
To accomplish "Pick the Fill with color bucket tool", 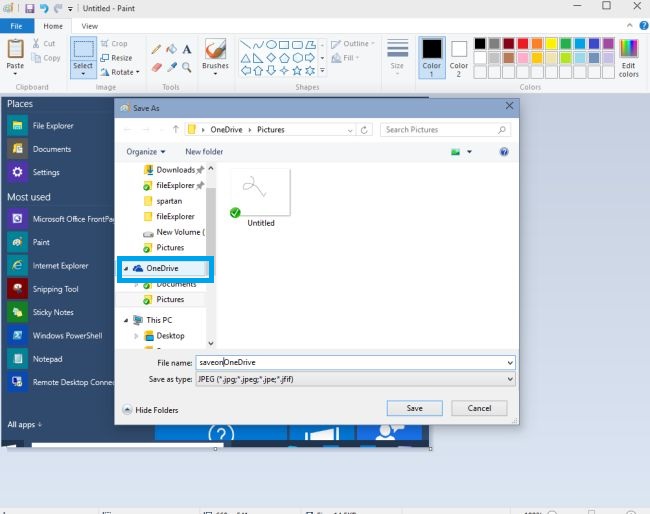I will [x=171, y=49].
